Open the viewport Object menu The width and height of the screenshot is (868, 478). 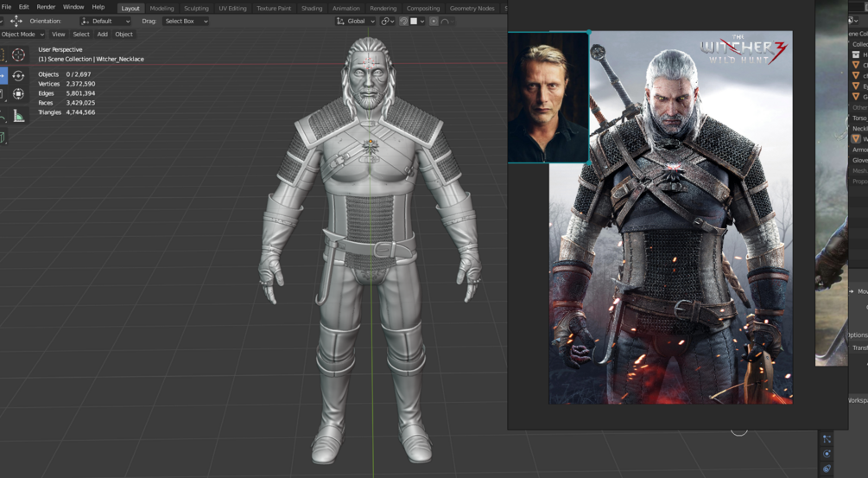tap(124, 35)
